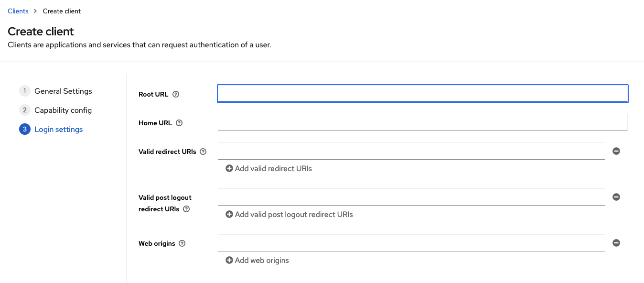Viewport: 644px width, 283px height.
Task: Remove the valid redirect URI row
Action: coord(616,151)
